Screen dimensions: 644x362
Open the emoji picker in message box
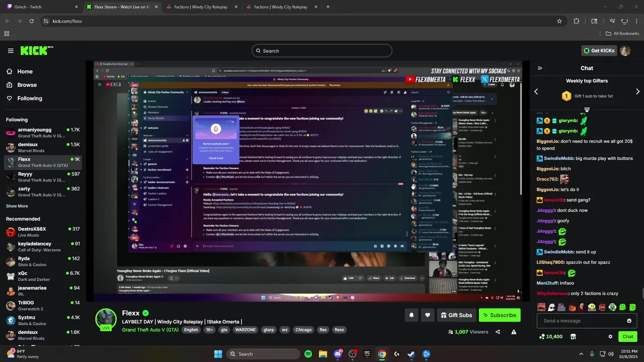coord(629,321)
